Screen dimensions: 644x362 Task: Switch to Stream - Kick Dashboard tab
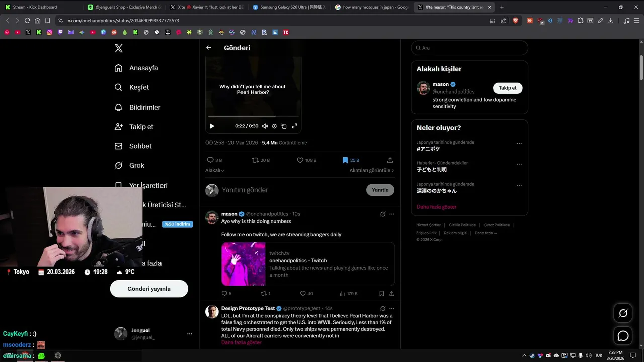pyautogui.click(x=40, y=7)
